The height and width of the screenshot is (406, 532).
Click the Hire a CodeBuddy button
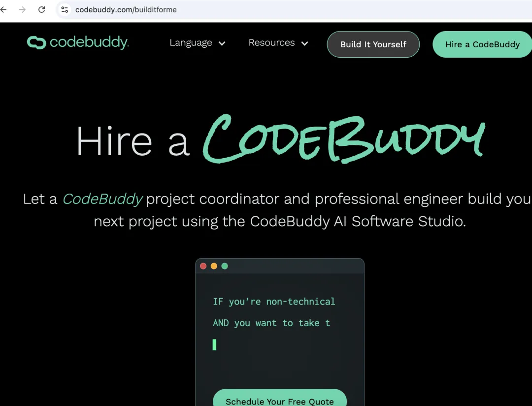coord(482,44)
